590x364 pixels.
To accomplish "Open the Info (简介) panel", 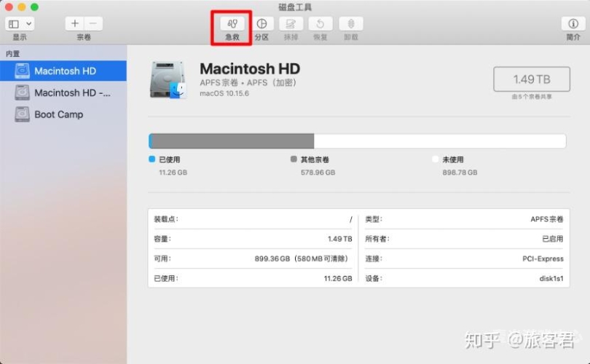I will 573,24.
